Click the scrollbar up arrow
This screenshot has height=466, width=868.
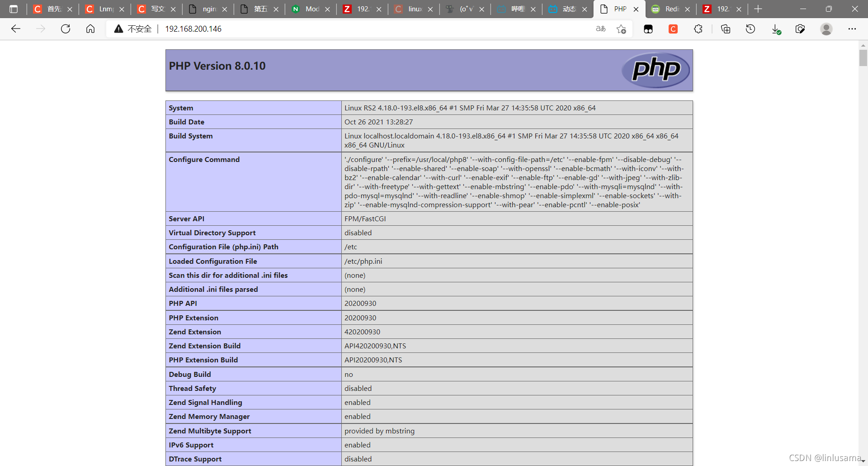click(863, 45)
